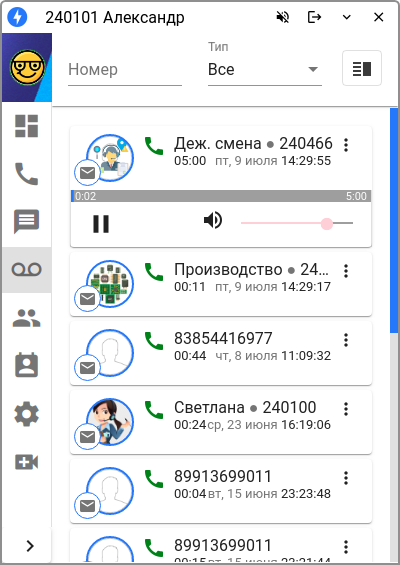Open settings gear in sidebar
Viewport: 400px width, 565px height.
tap(26, 414)
